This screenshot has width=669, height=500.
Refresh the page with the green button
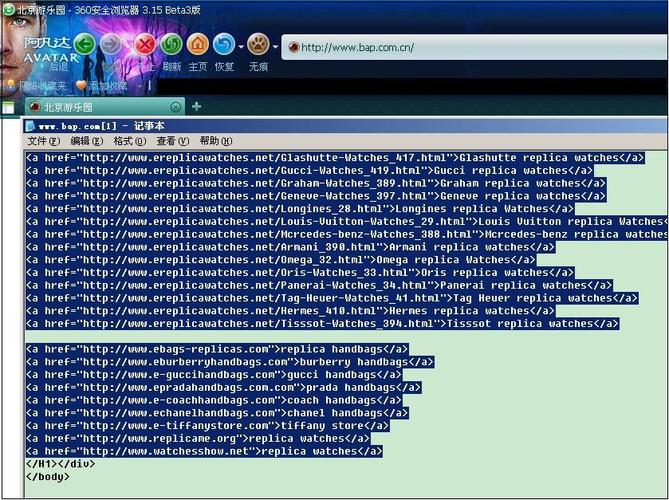(172, 44)
